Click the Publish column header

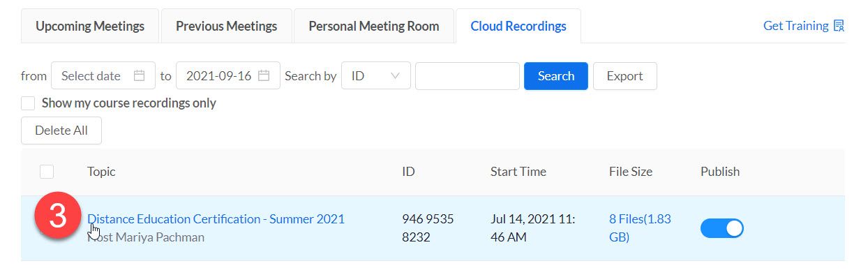point(720,172)
